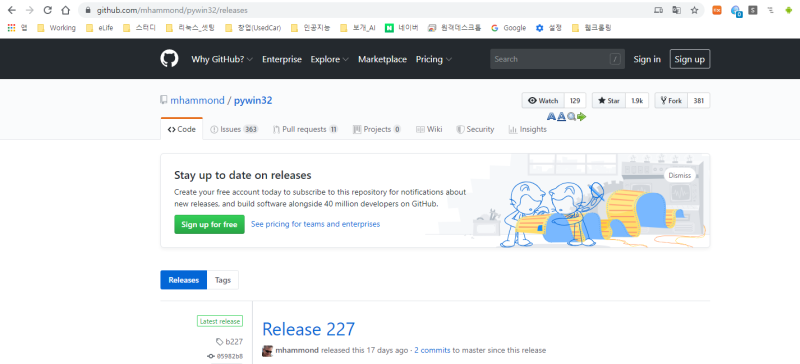Screen dimensions: 800x364
Task: Open the 129 watchers count
Action: pos(575,101)
